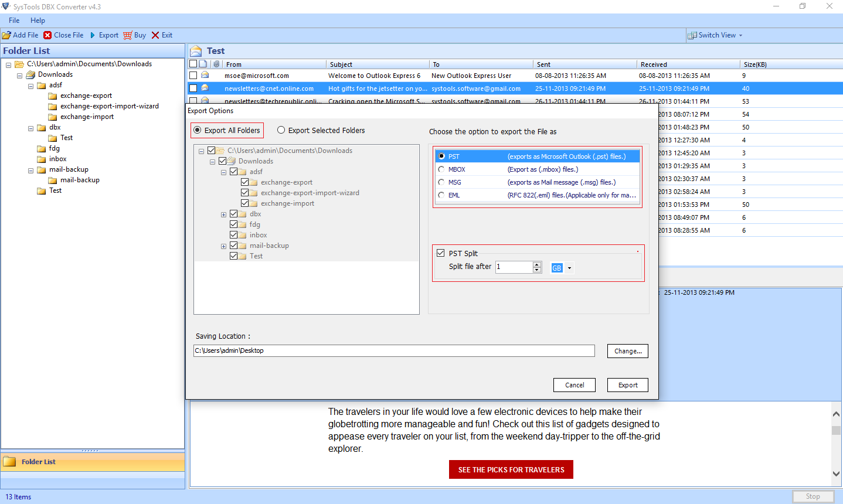Click the inbox folder icon in Folder List
The image size is (843, 504).
[42, 159]
